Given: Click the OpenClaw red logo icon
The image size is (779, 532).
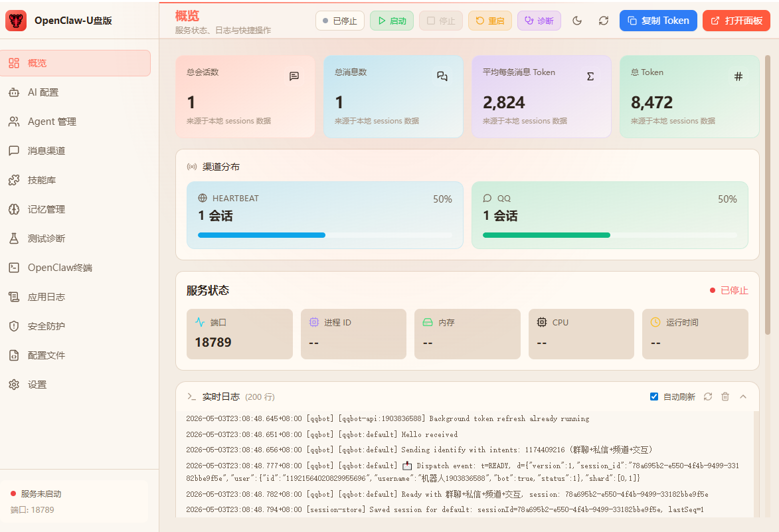Looking at the screenshot, I should pos(16,21).
